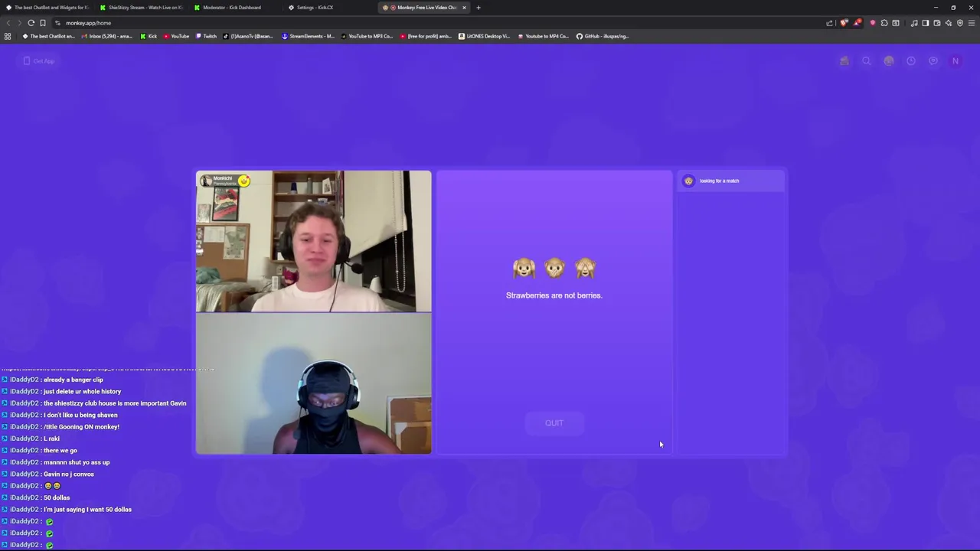Switch to 'The best ChatBot and Widgets' tab
The width and height of the screenshot is (980, 551).
coord(47,8)
